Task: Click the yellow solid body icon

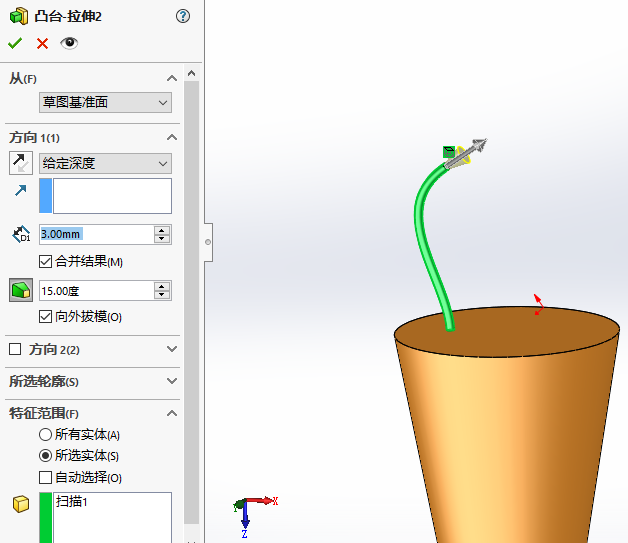Action: click(x=21, y=504)
